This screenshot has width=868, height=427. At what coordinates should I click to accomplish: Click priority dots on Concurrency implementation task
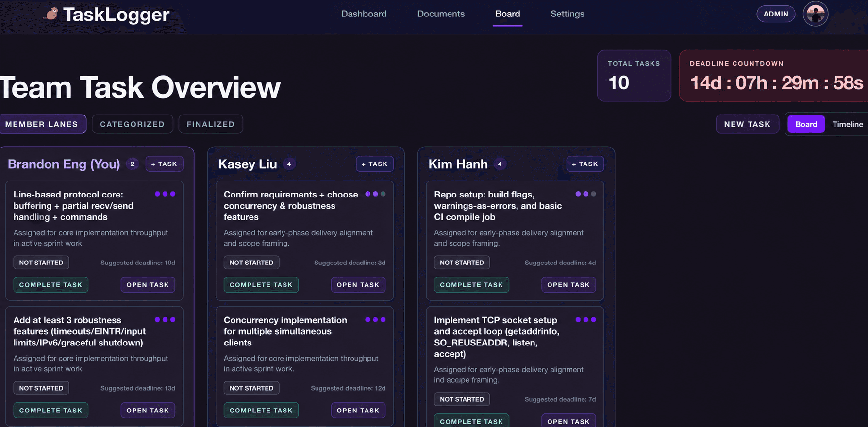coord(375,320)
